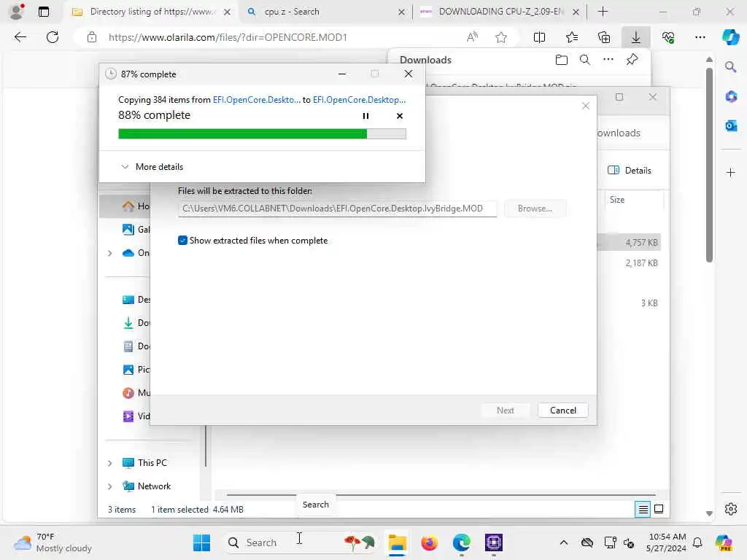Switch to large icons view
This screenshot has width=747, height=560.
click(x=659, y=510)
